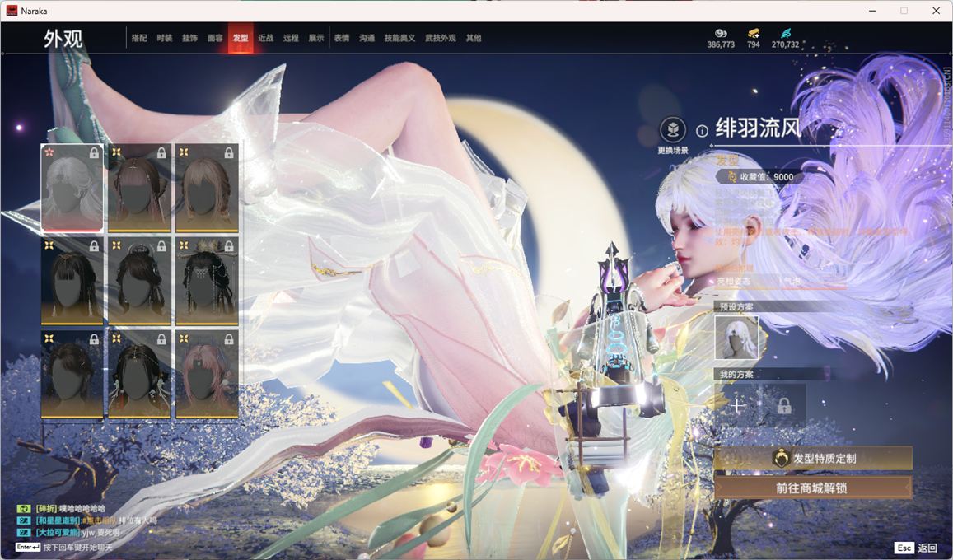
Task: Select the dark updo hairstyle with silver tiara
Action: click(x=139, y=281)
